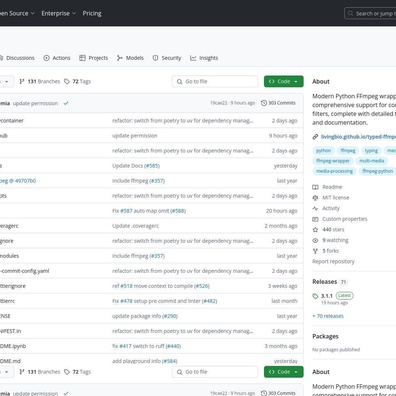Click the Readme book icon
This screenshot has height=396, width=396.
pos(315,187)
